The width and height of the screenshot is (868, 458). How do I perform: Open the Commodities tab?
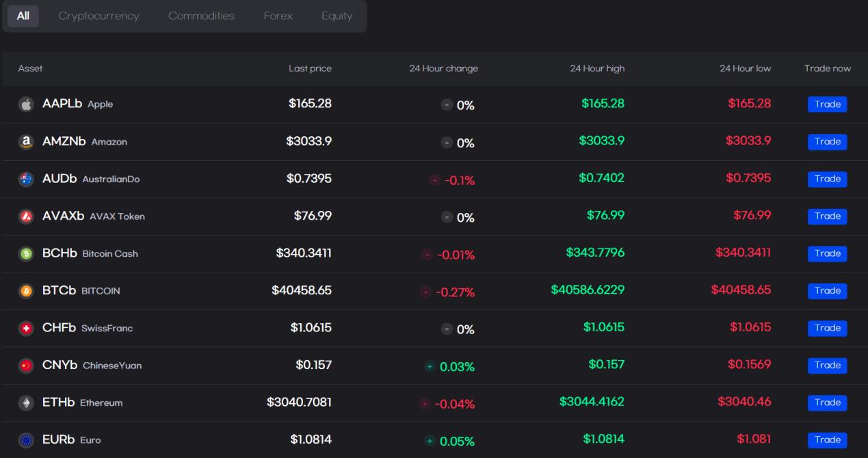(x=201, y=16)
